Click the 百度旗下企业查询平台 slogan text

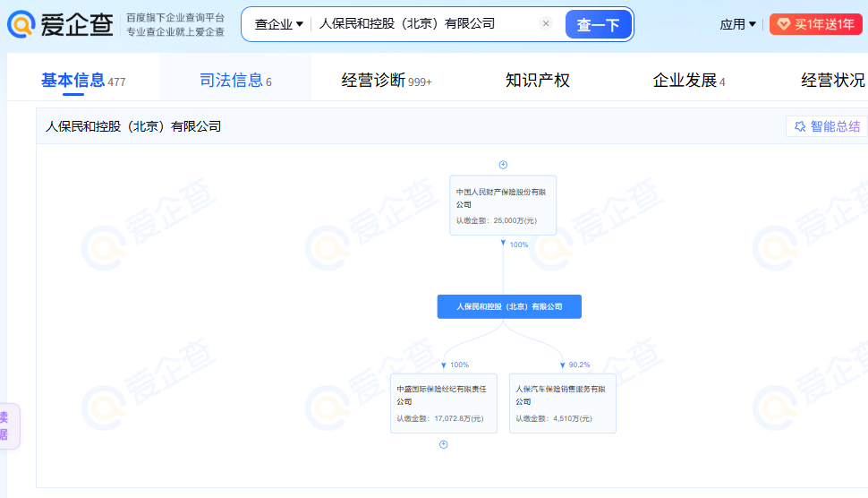174,18
